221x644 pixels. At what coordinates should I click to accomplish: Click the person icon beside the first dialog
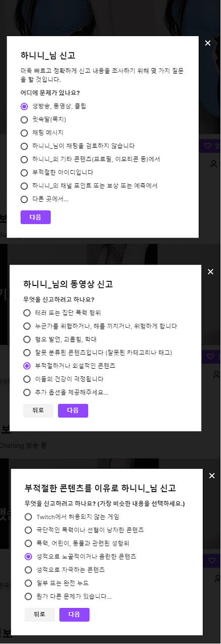pyautogui.click(x=215, y=164)
